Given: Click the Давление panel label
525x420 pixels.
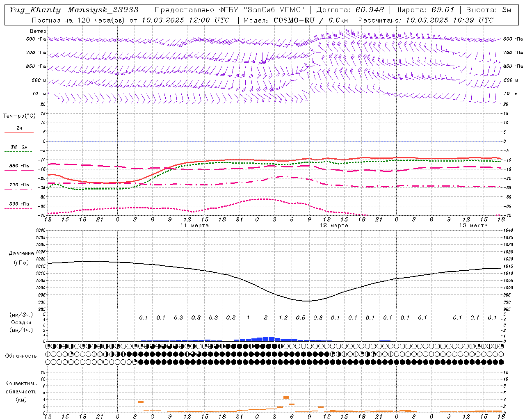Looking at the screenshot, I should tap(21, 253).
